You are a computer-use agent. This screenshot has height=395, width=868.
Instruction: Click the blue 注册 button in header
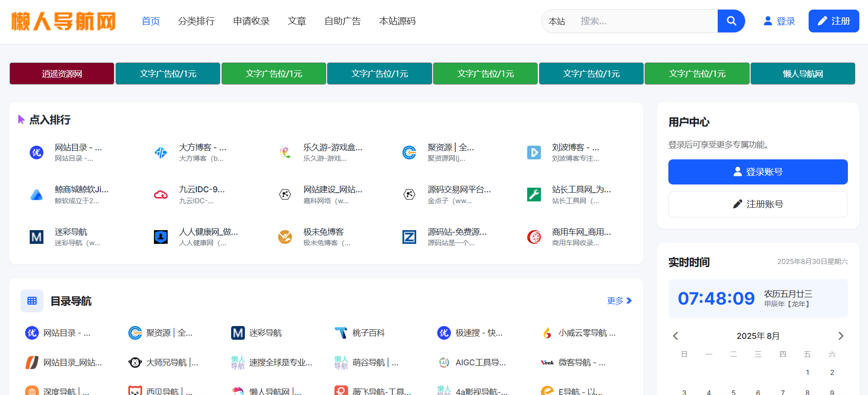pyautogui.click(x=834, y=21)
